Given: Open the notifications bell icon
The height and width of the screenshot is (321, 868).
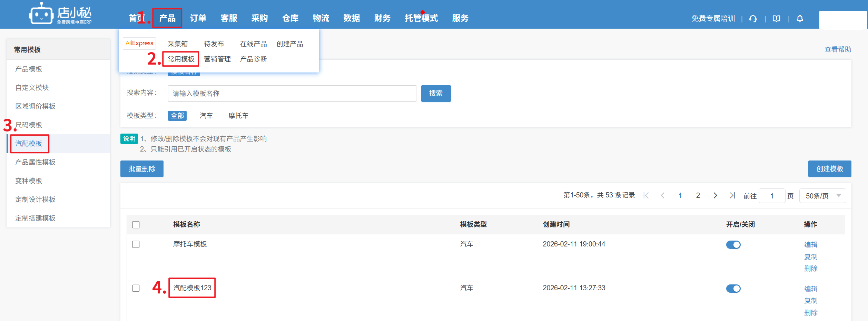Looking at the screenshot, I should click(x=800, y=19).
